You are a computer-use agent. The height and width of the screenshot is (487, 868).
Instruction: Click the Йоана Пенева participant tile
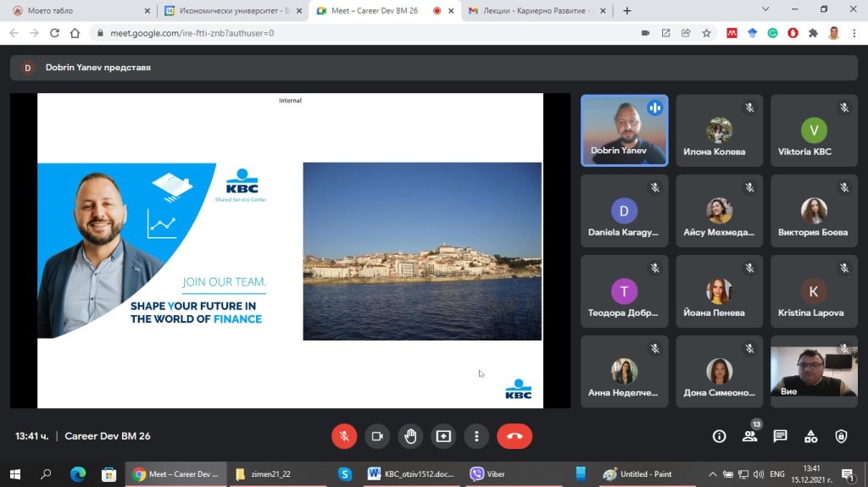pyautogui.click(x=719, y=291)
